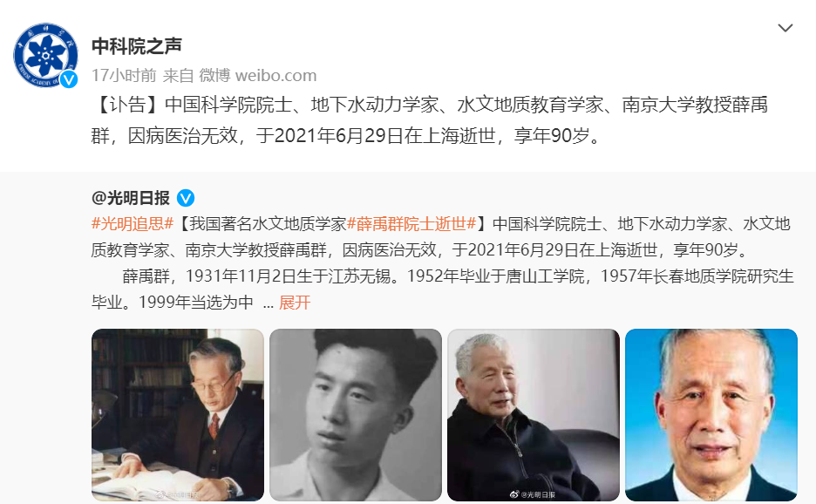The image size is (816, 504).
Task: Click the 17小时前 timestamp
Action: pyautogui.click(x=124, y=76)
